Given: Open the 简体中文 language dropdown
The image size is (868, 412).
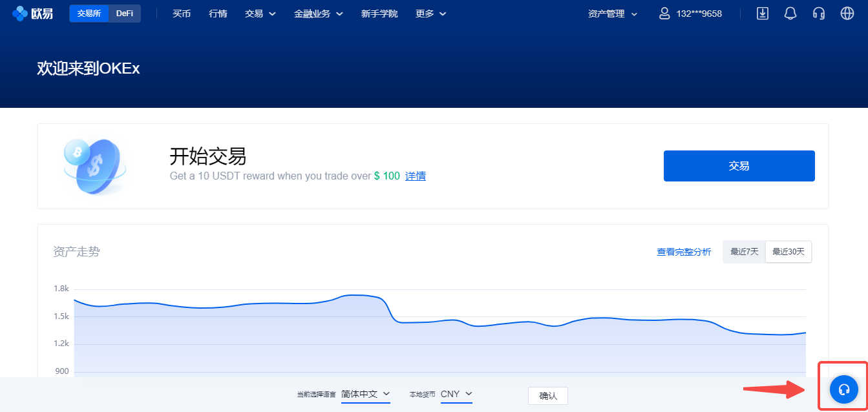Looking at the screenshot, I should [x=366, y=394].
